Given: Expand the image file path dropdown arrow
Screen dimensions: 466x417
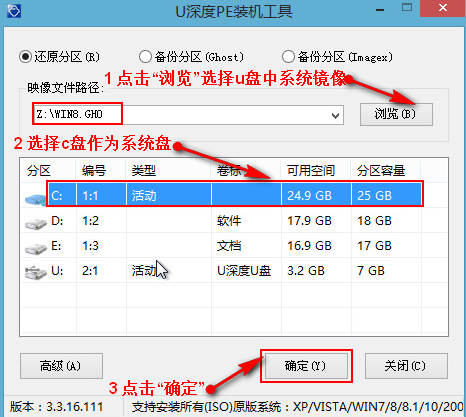Looking at the screenshot, I should pyautogui.click(x=335, y=115).
